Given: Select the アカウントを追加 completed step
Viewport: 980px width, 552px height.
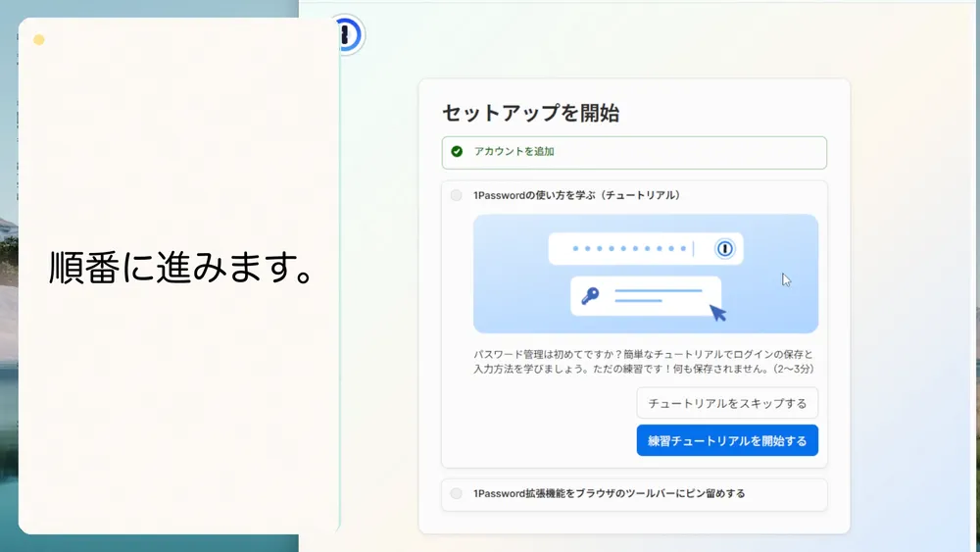Looking at the screenshot, I should tap(634, 153).
